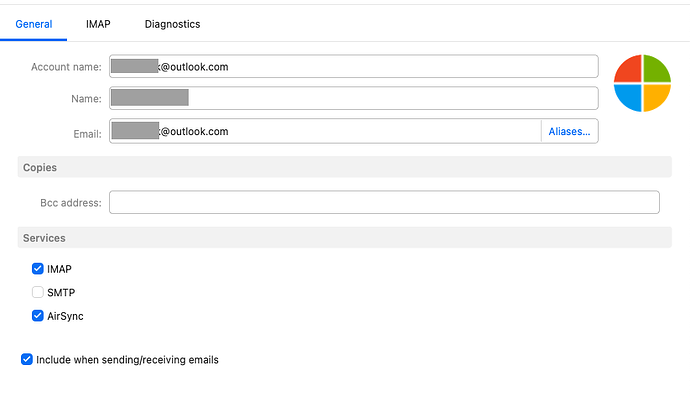Screen dimensions: 690x396
Task: Disable the AirSync service checkbox
Action: pyautogui.click(x=38, y=315)
